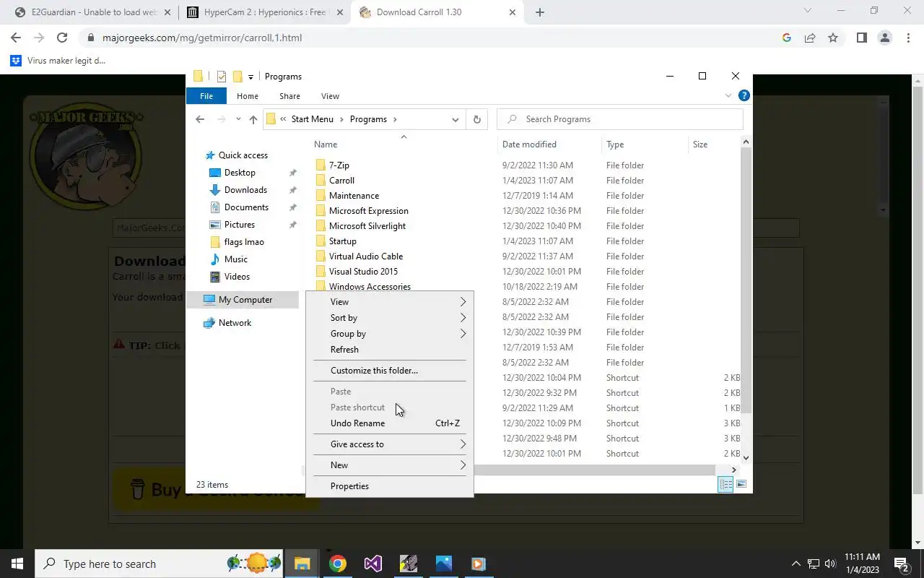Open Chrome profile avatar
The image size is (924, 578).
(x=884, y=38)
